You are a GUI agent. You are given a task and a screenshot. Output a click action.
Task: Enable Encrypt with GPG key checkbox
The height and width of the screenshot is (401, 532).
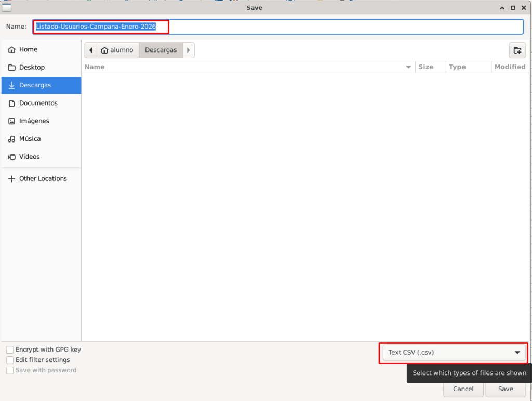click(x=10, y=350)
